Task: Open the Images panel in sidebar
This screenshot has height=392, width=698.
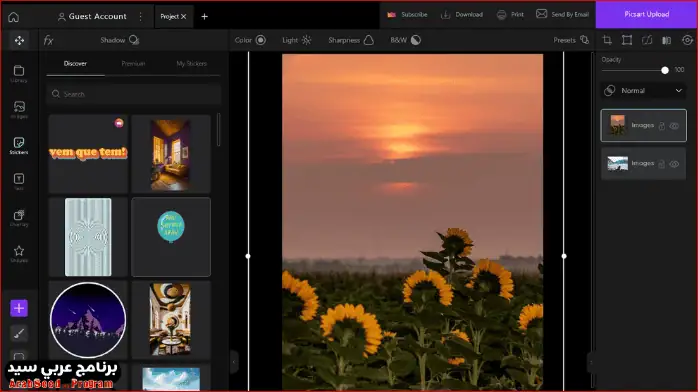Action: coord(19,109)
